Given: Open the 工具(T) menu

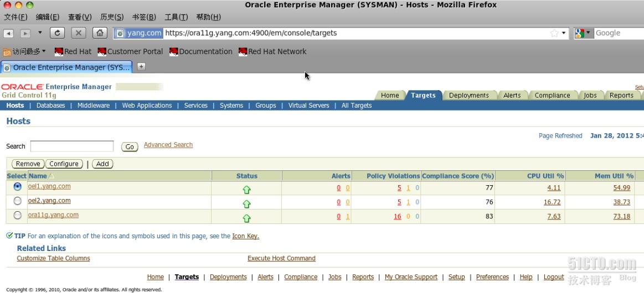Looking at the screenshot, I should click(x=176, y=17).
